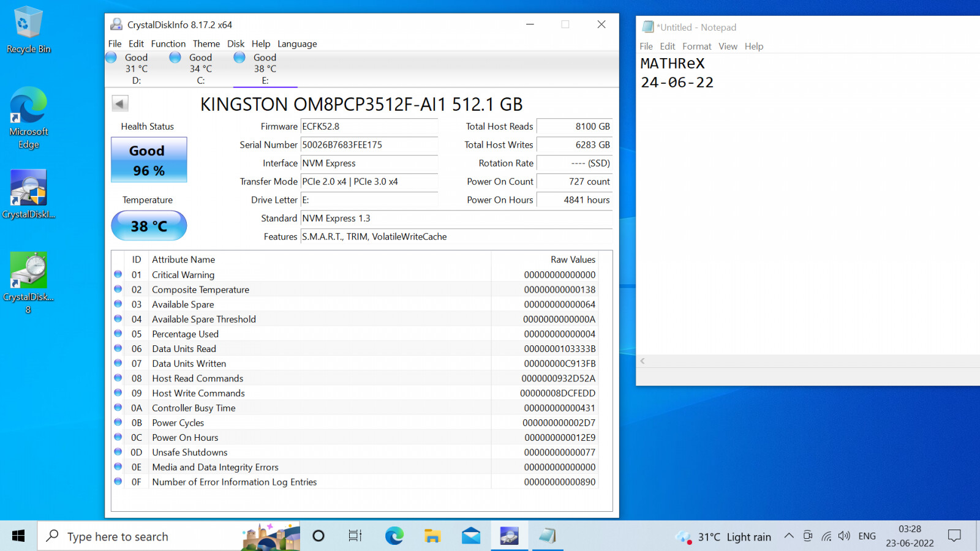Select Number of Error Information Log Entries row
This screenshot has width=980, height=551.
click(x=355, y=482)
